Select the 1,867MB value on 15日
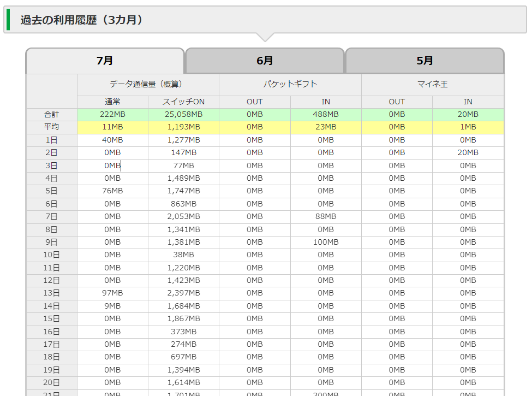This screenshot has height=396, width=532. [183, 318]
